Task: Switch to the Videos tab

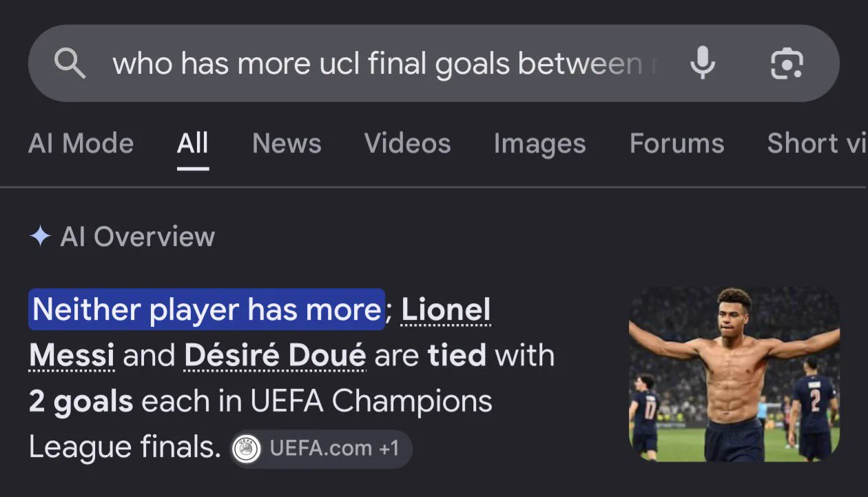Action: 407,143
